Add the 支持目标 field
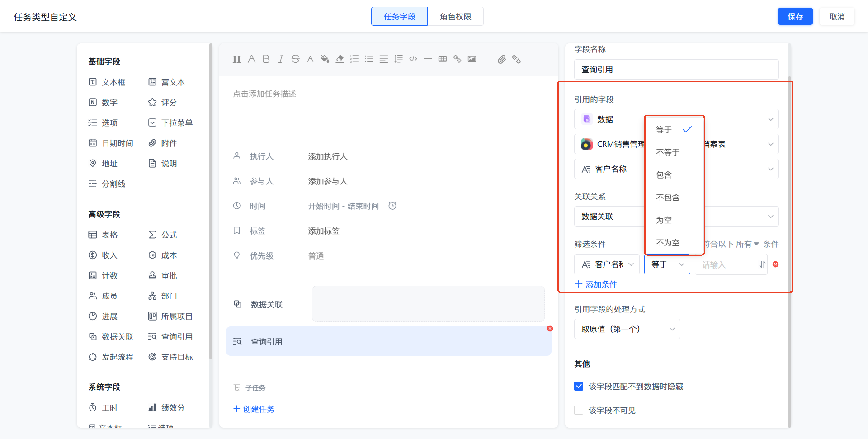The width and height of the screenshot is (868, 439). 171,357
